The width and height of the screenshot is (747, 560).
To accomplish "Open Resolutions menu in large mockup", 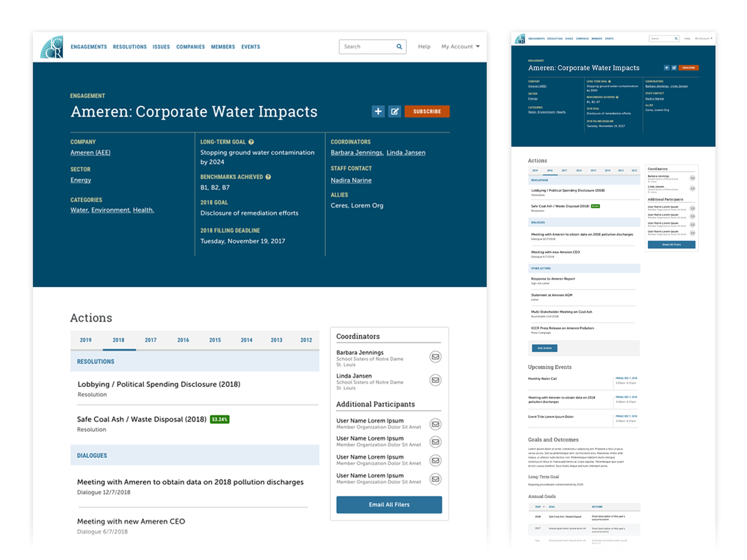I will (x=130, y=47).
